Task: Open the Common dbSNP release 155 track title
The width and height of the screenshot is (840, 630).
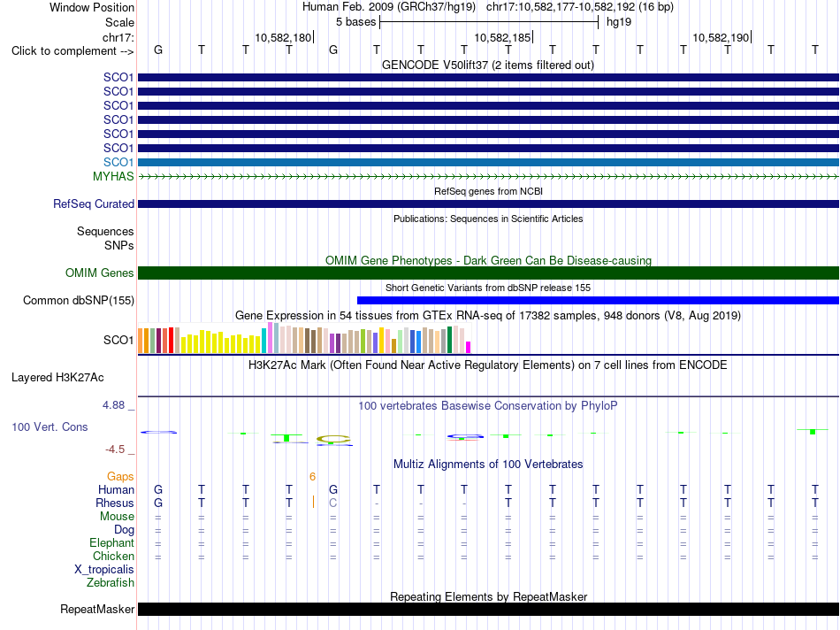Action: (488, 288)
